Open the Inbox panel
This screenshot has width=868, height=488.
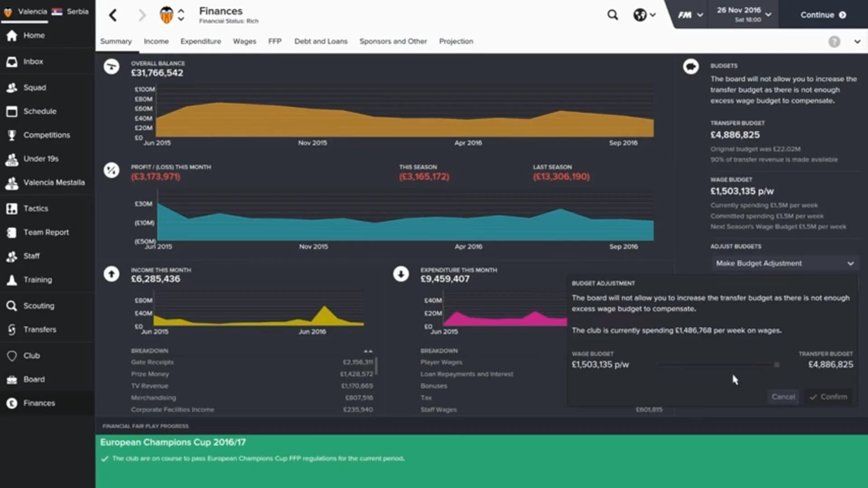[33, 62]
